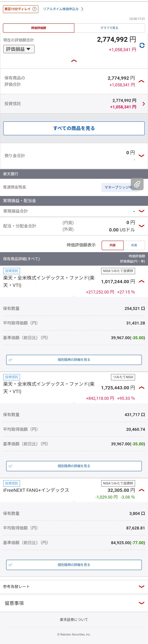Click the help question mark icon
Image resolution: width=148 pixels, height=644 pixels.
(x=35, y=9)
